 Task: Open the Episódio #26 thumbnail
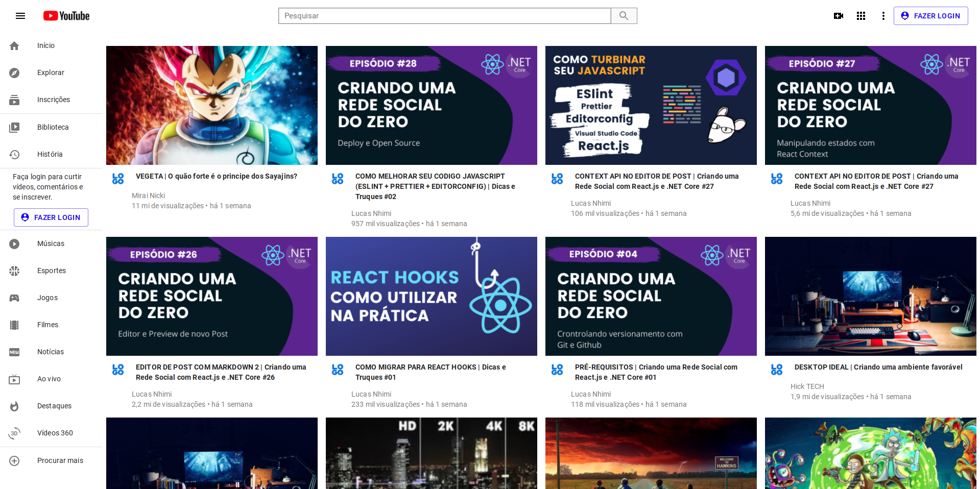click(212, 296)
